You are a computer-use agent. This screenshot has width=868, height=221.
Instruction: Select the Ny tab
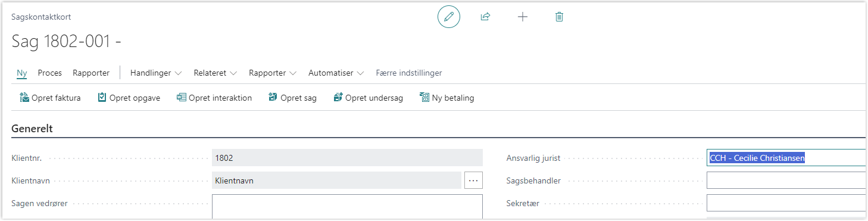tap(22, 73)
